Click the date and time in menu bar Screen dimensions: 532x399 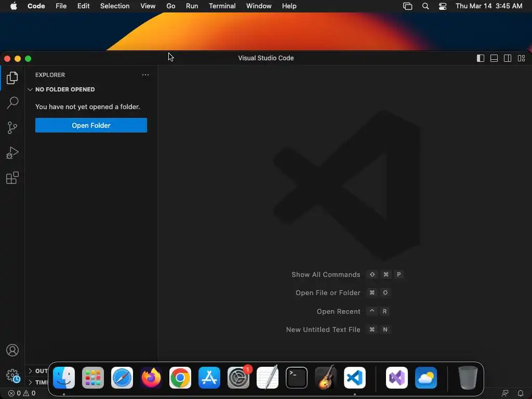pos(488,6)
